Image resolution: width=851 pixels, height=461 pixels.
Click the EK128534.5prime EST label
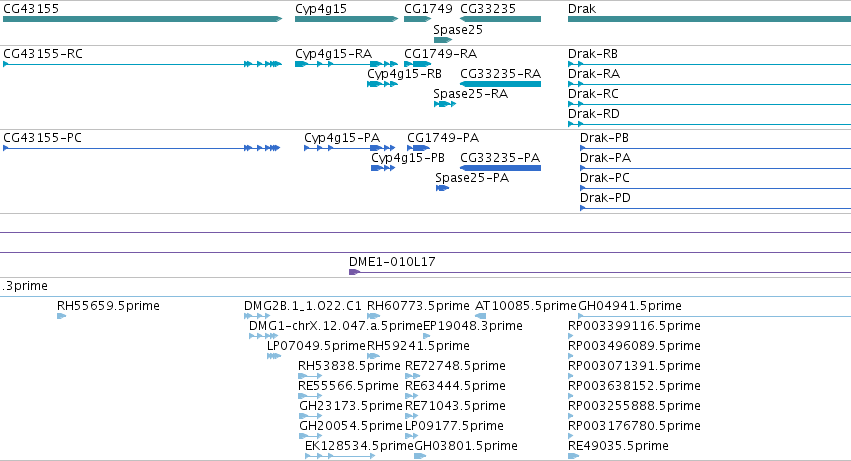click(x=359, y=446)
